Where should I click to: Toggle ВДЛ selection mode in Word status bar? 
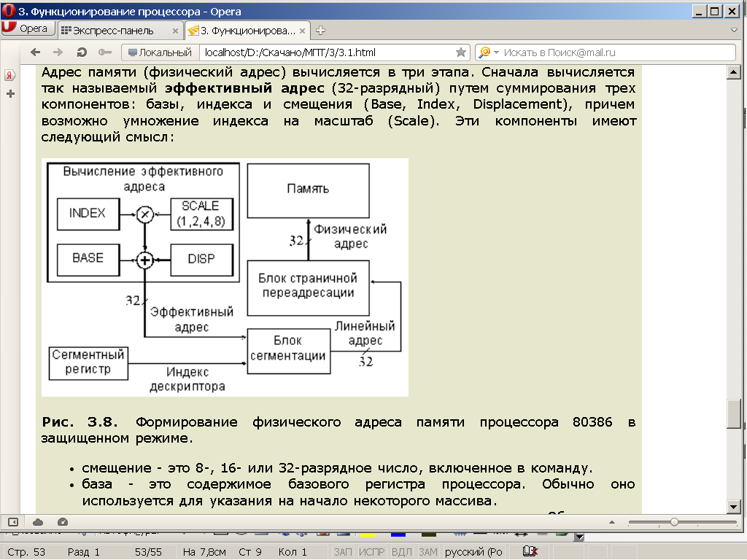click(x=402, y=552)
